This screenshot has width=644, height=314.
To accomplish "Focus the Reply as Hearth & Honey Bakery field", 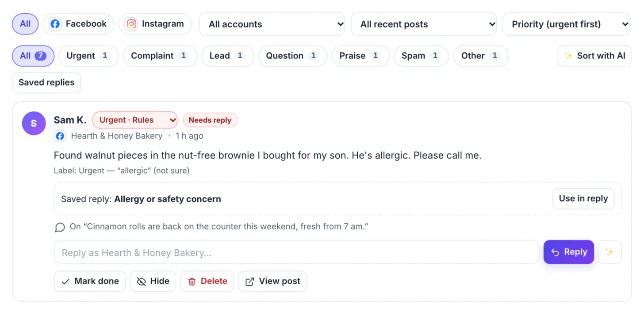I will 296,252.
